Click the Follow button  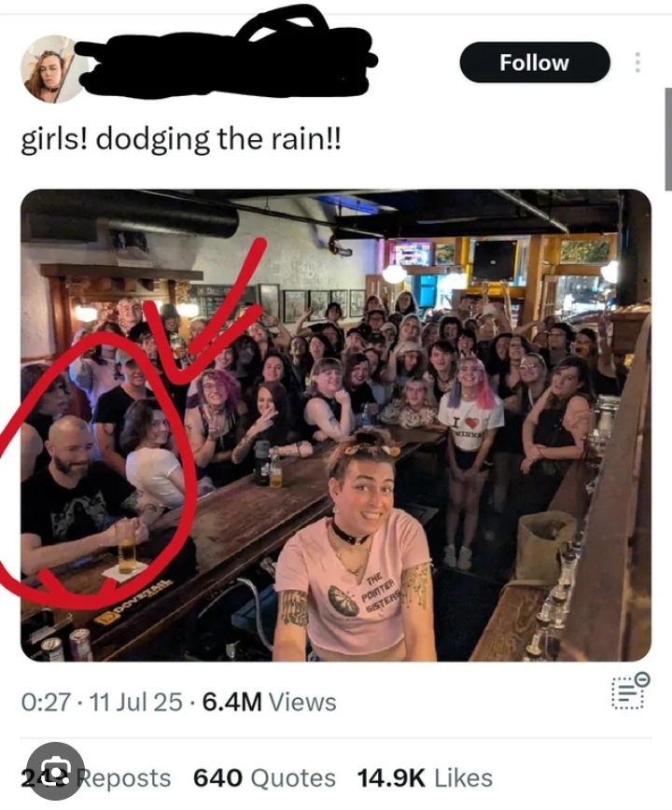point(535,63)
